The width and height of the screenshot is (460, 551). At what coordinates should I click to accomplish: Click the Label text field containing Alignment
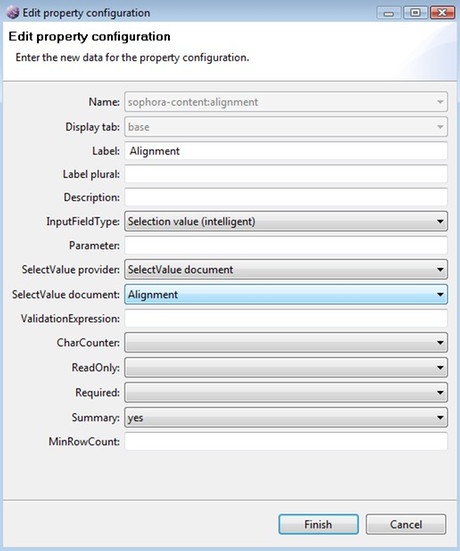(286, 151)
